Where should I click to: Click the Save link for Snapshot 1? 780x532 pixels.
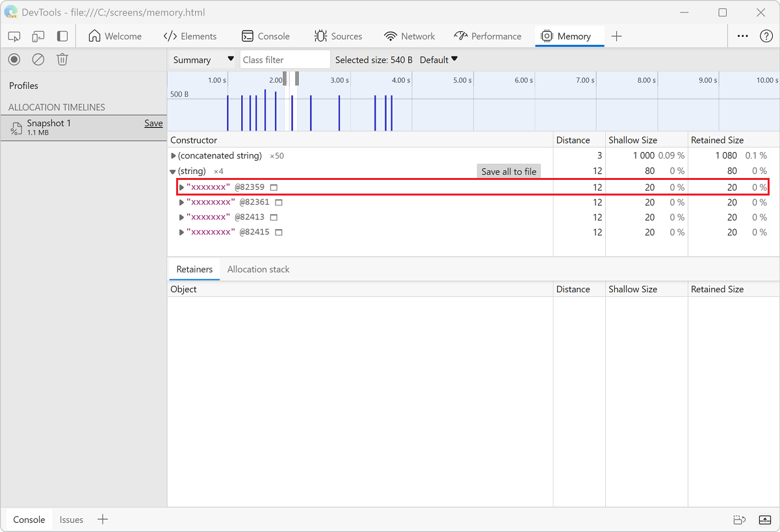point(153,123)
